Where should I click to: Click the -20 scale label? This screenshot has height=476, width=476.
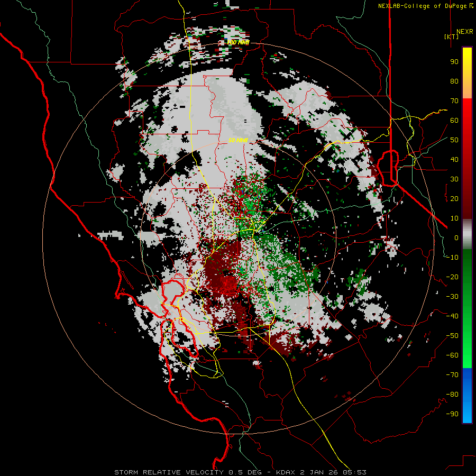coord(452,277)
